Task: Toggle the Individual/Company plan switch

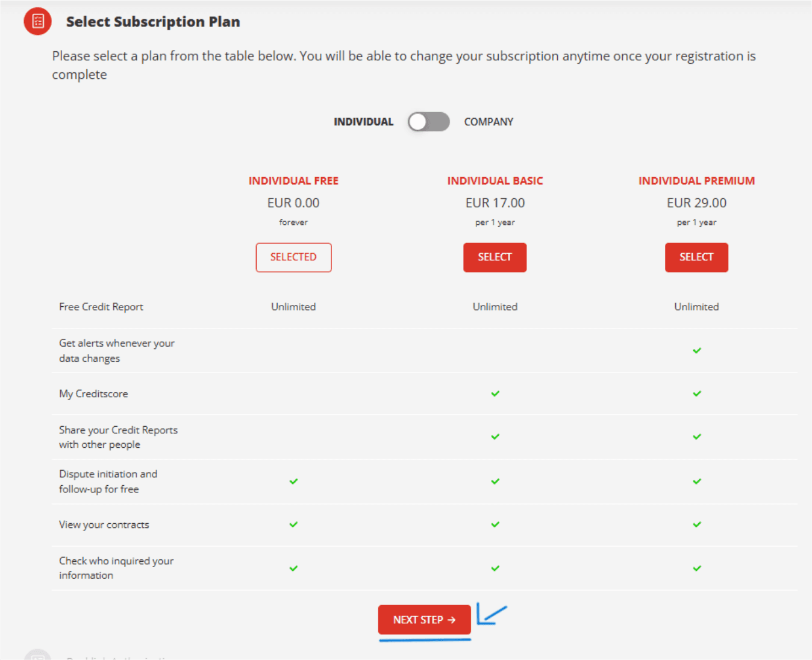Action: pos(428,122)
